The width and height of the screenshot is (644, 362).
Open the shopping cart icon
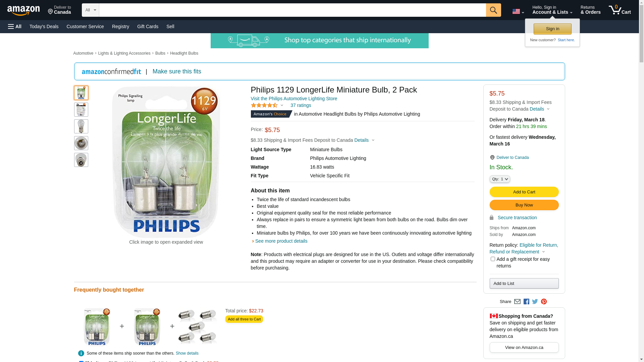[x=620, y=10]
